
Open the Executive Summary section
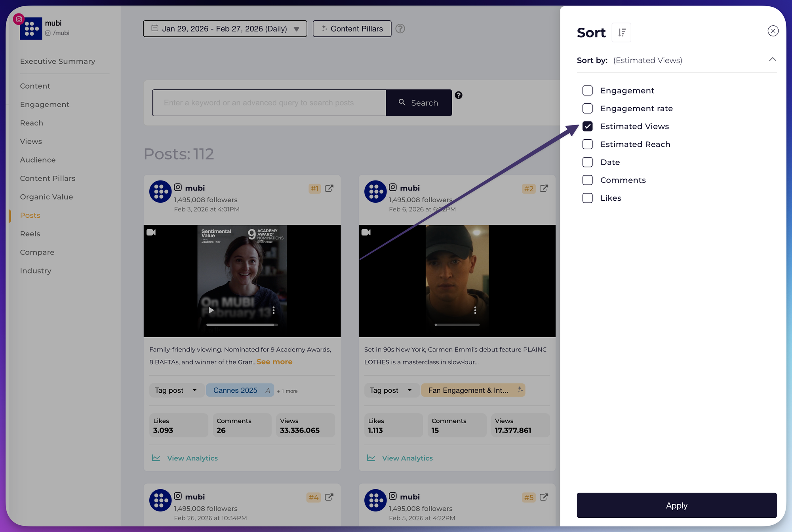(57, 61)
